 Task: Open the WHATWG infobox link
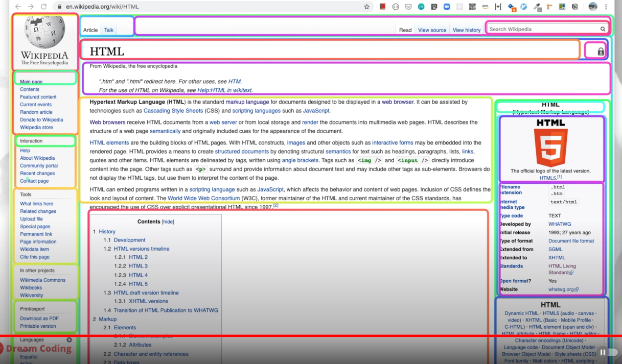559,224
